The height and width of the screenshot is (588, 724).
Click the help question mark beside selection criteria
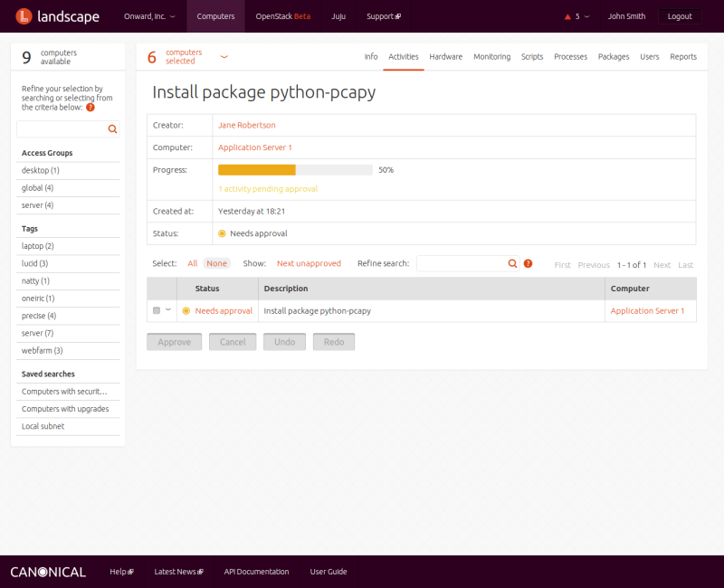click(x=90, y=108)
